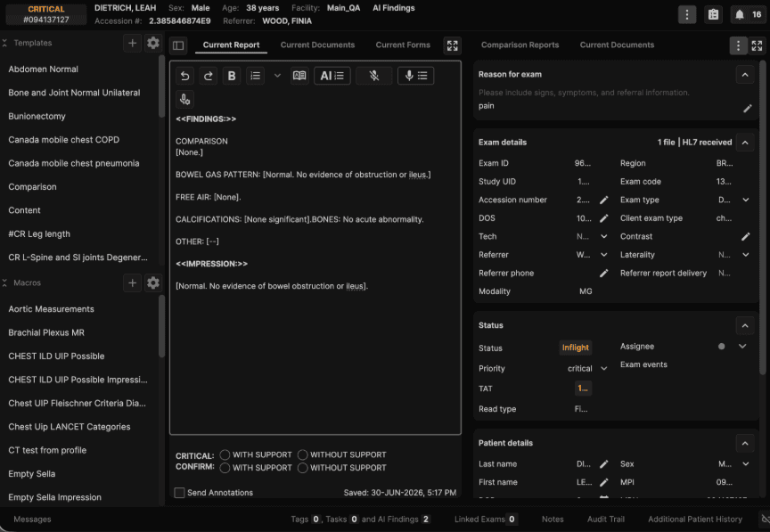The image size is (770, 532).
Task: Open the Tech dropdown
Action: pyautogui.click(x=604, y=237)
